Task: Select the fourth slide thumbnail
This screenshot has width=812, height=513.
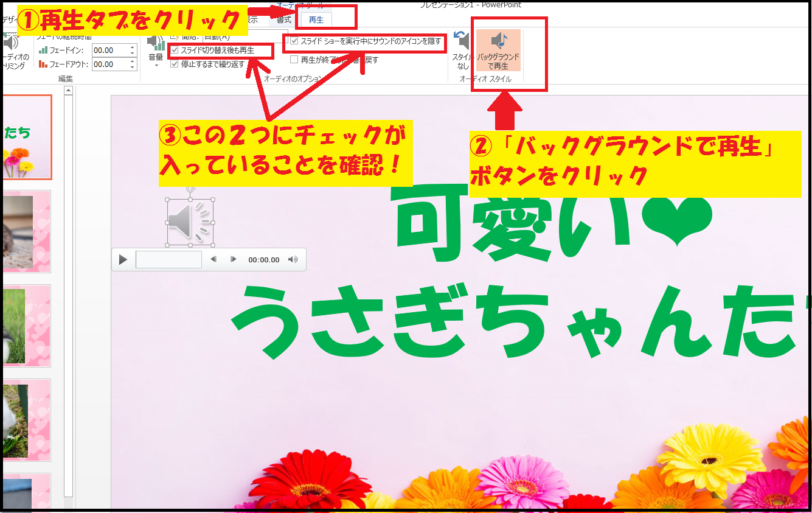Action: 26,421
